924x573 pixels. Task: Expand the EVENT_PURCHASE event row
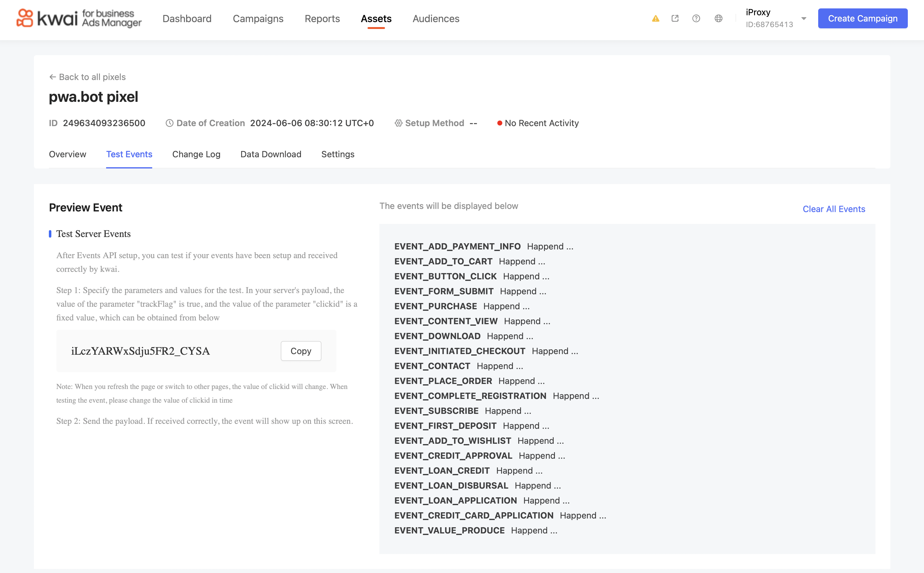pos(462,306)
